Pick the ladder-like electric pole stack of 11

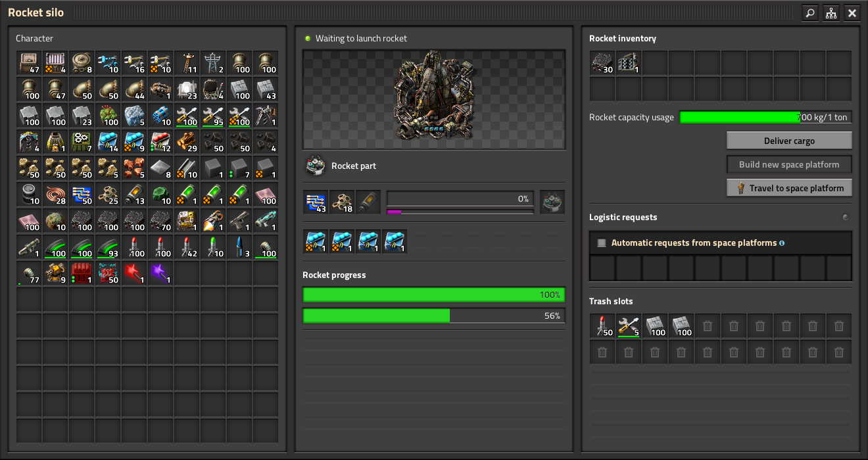(187, 63)
